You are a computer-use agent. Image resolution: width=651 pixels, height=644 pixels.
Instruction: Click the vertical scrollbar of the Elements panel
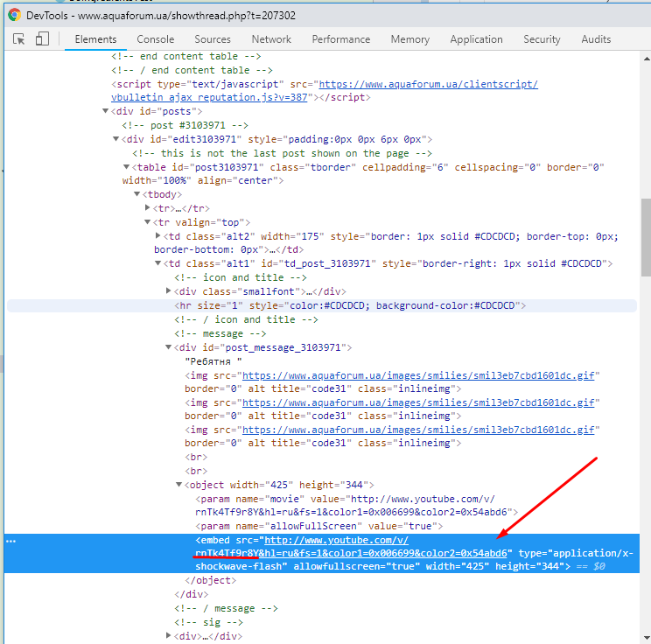645,236
